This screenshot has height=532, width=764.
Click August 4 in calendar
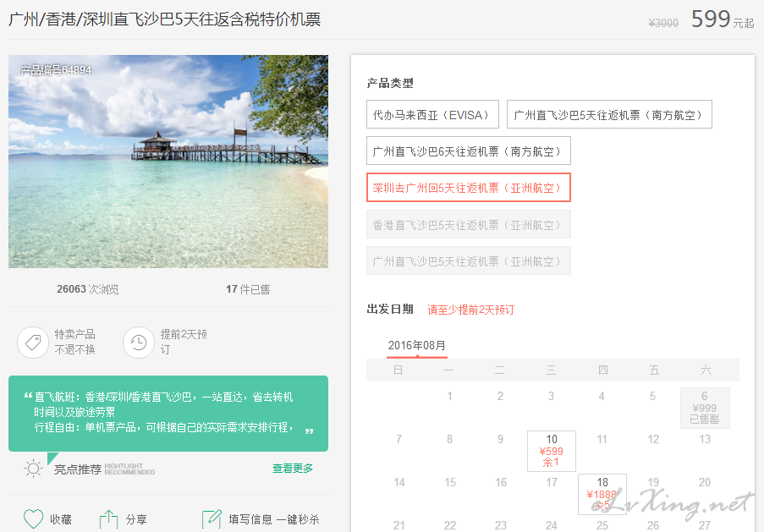pos(602,396)
